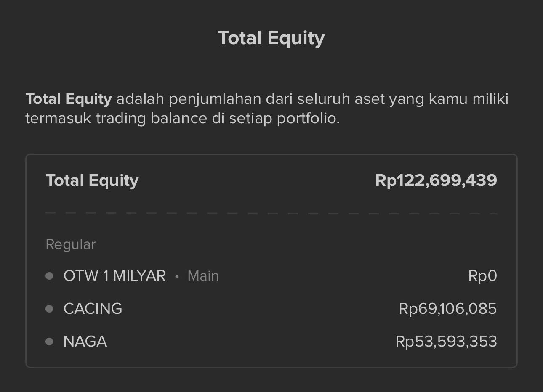Click the Rp53,593,353 equity value
The height and width of the screenshot is (392, 543).
[x=446, y=342]
